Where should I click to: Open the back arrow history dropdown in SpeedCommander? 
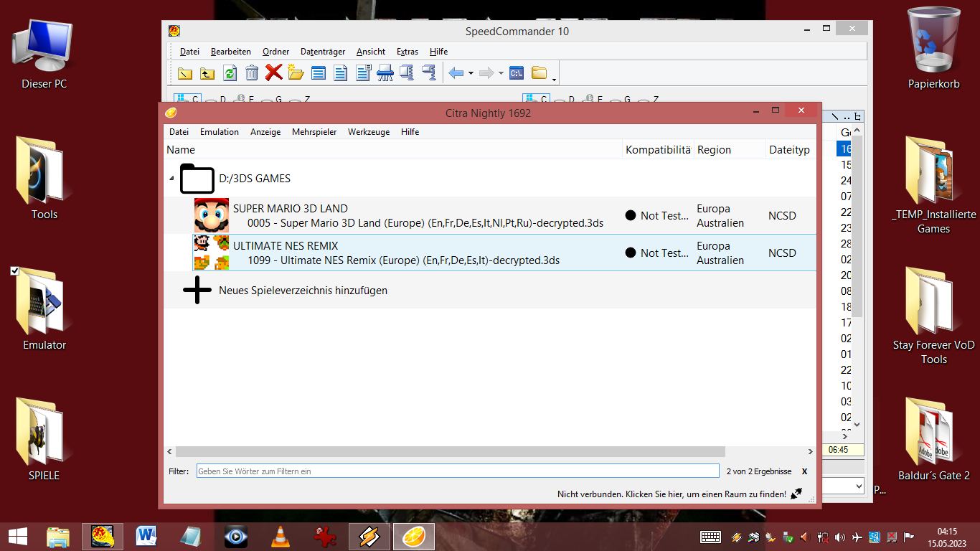pyautogui.click(x=471, y=73)
